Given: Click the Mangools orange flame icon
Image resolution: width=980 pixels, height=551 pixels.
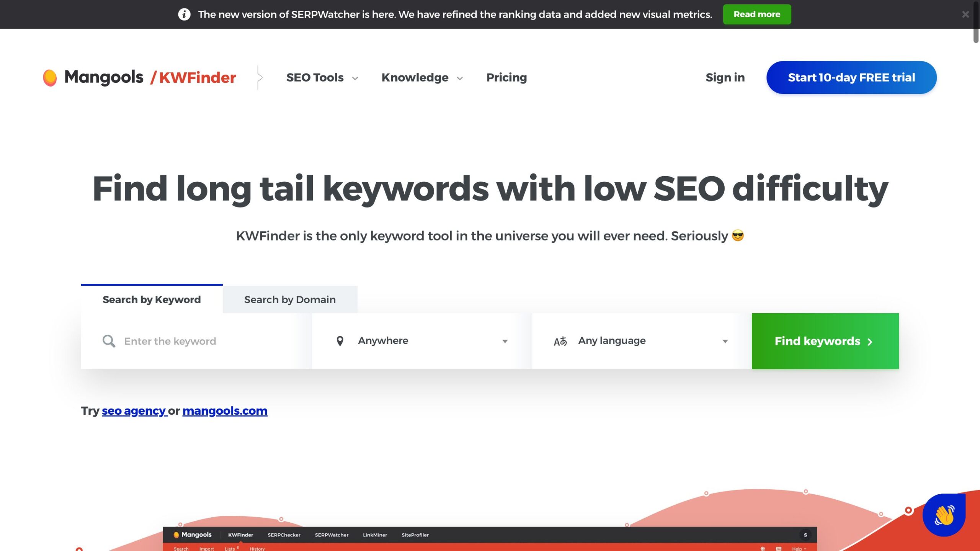Looking at the screenshot, I should pos(51,77).
